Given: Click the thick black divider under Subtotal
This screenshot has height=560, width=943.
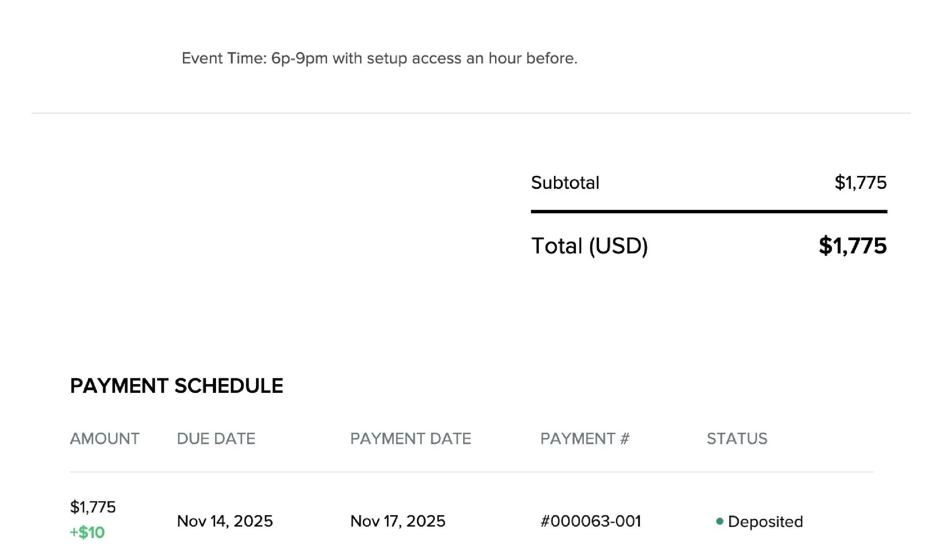Looking at the screenshot, I should (709, 212).
